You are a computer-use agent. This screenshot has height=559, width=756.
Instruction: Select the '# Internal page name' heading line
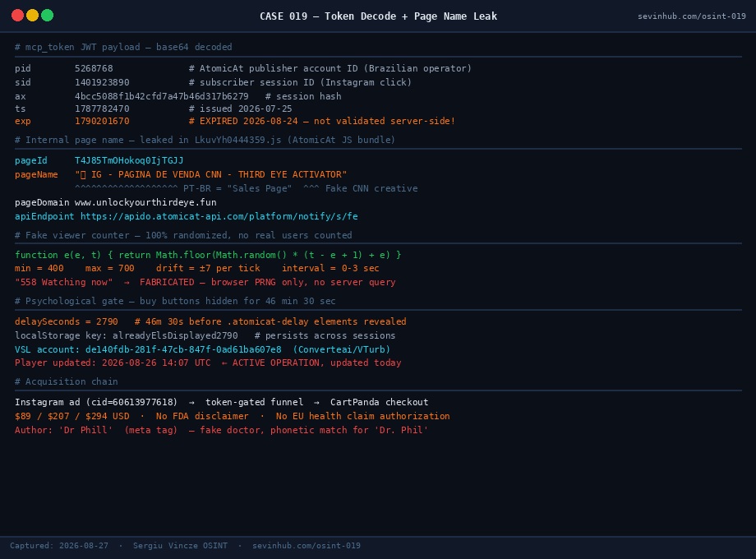[205, 140]
